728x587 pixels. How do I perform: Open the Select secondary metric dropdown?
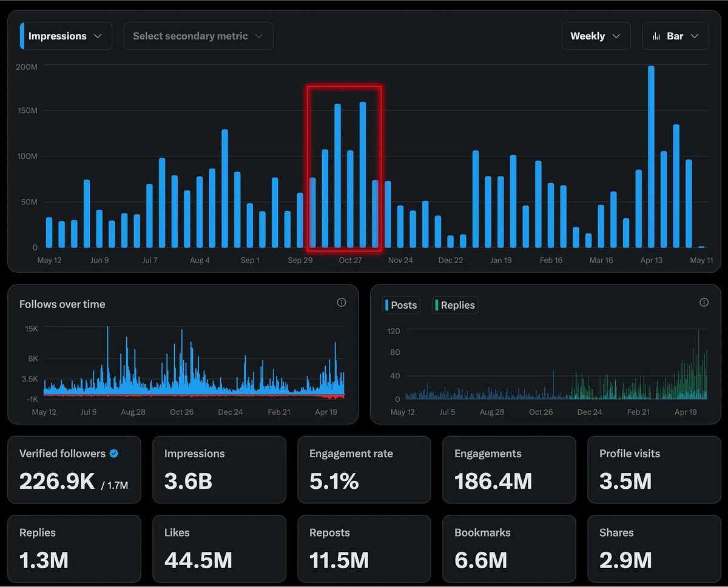[x=198, y=36]
